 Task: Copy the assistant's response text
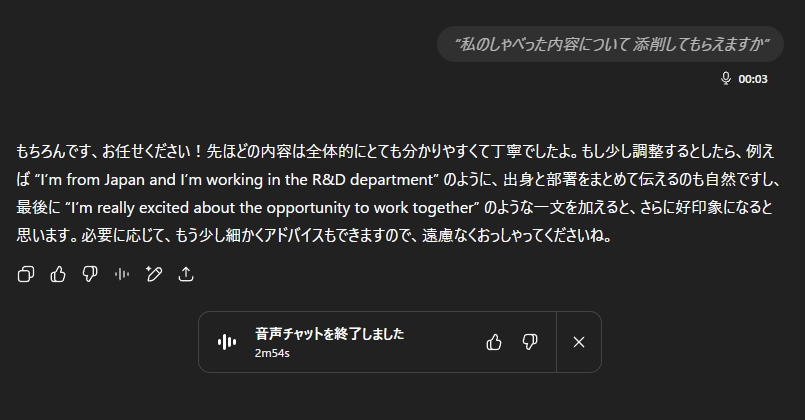(26, 274)
